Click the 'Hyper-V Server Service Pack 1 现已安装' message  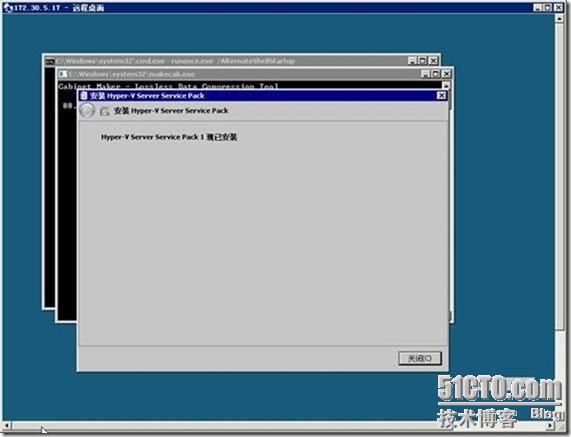(169, 137)
